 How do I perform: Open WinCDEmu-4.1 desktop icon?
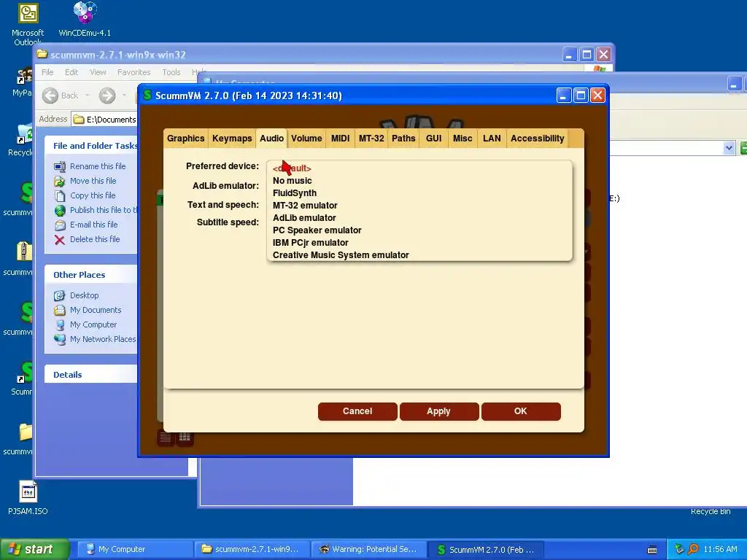(x=85, y=20)
